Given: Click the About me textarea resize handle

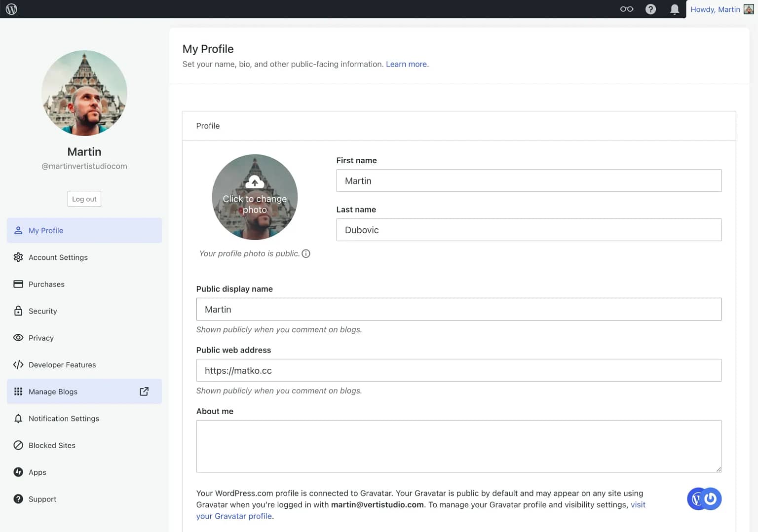Looking at the screenshot, I should coord(719,469).
